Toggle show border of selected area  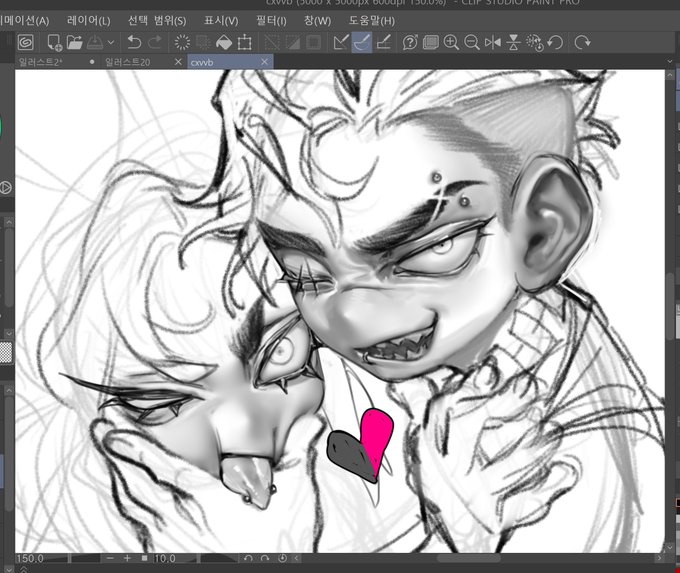pos(313,43)
